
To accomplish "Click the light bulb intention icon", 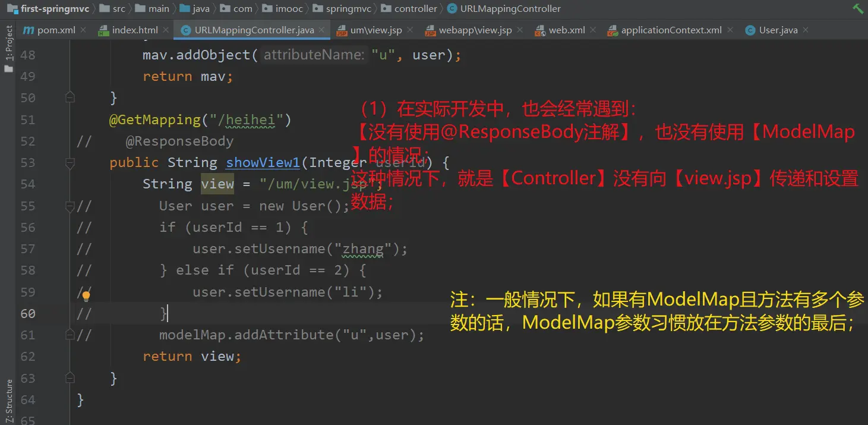I will pyautogui.click(x=86, y=295).
